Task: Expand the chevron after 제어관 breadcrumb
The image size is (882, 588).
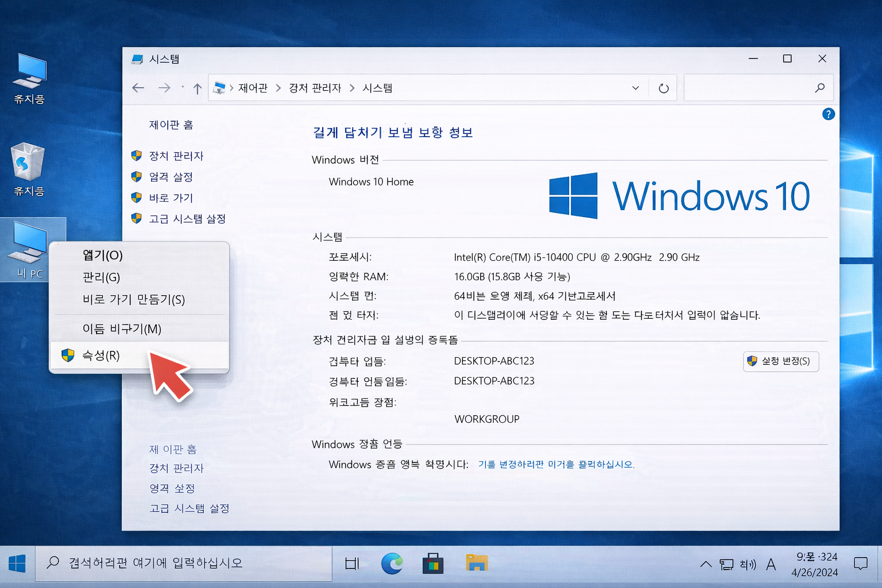Action: [278, 88]
